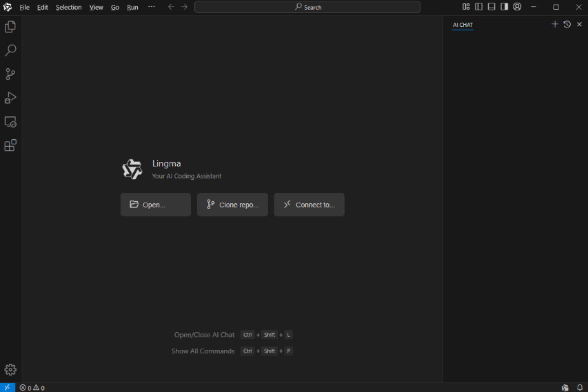Open the Run and Debug view

click(x=10, y=98)
